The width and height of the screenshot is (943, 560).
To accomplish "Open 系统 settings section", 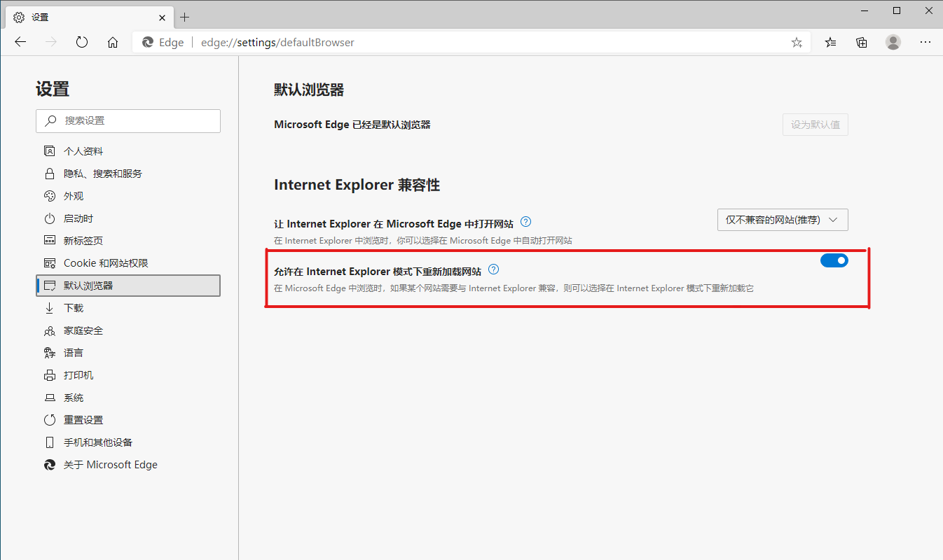I will (128, 398).
